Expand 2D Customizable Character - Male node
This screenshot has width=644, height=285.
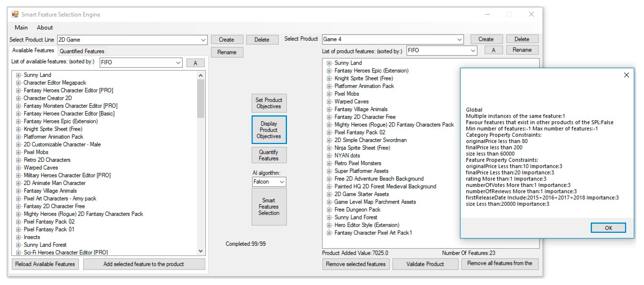pos(18,144)
